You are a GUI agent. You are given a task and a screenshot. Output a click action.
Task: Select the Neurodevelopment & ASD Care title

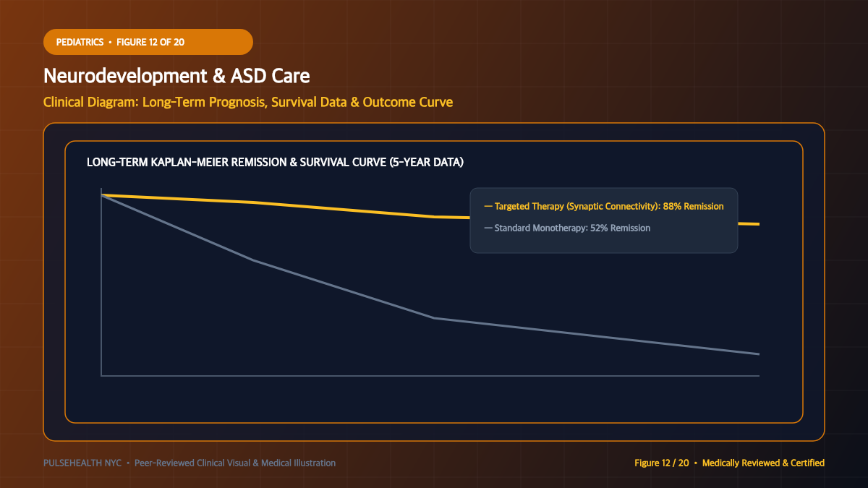tap(177, 76)
